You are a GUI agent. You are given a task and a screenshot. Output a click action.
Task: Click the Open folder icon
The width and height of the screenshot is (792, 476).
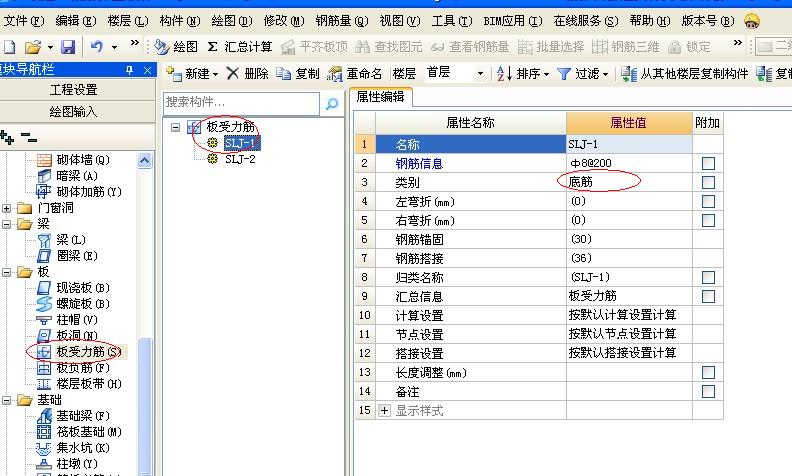coord(33,47)
